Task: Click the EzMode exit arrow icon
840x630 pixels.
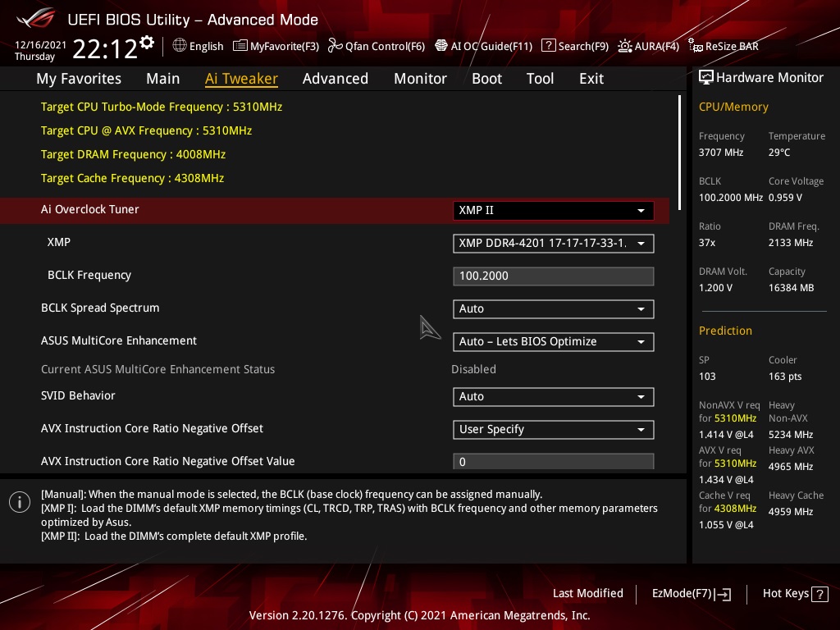Action: click(723, 594)
